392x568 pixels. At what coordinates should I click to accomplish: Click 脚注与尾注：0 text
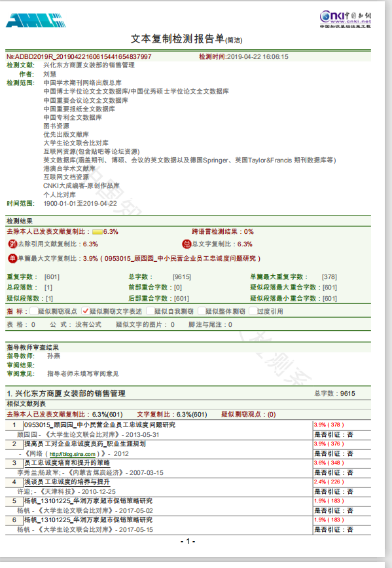point(210,324)
